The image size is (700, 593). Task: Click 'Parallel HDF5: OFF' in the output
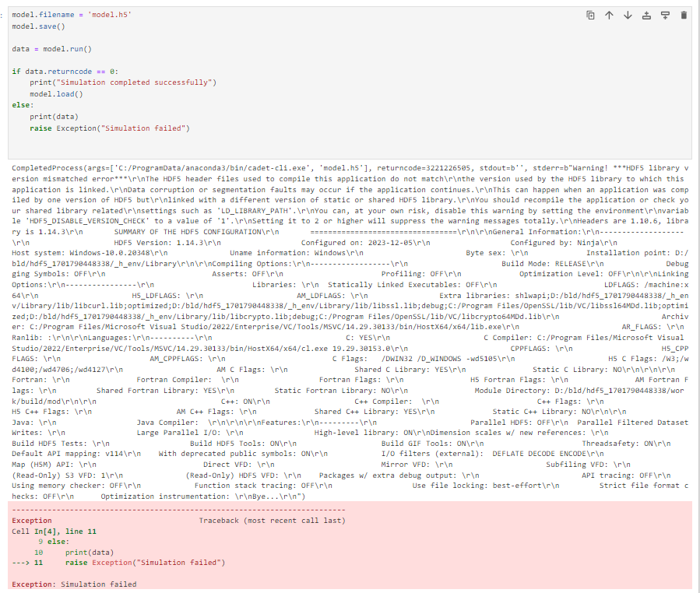510,423
